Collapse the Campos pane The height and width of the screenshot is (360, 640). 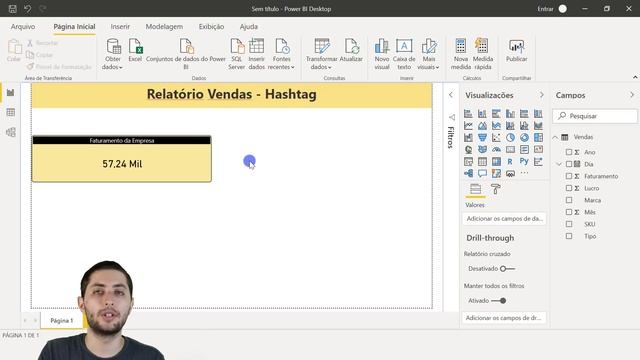[x=632, y=95]
